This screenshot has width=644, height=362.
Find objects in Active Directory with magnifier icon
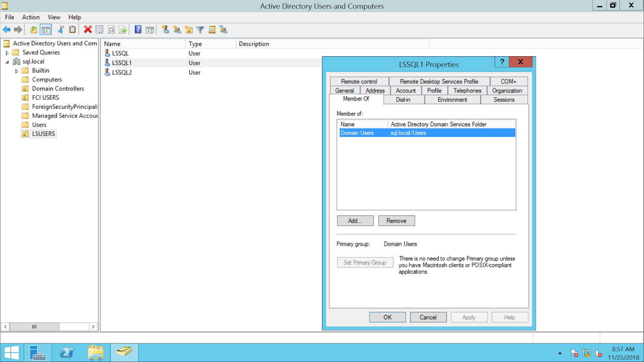[212, 29]
